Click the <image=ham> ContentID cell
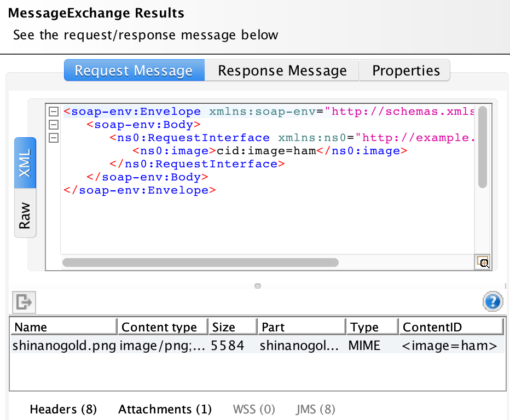 [x=451, y=346]
